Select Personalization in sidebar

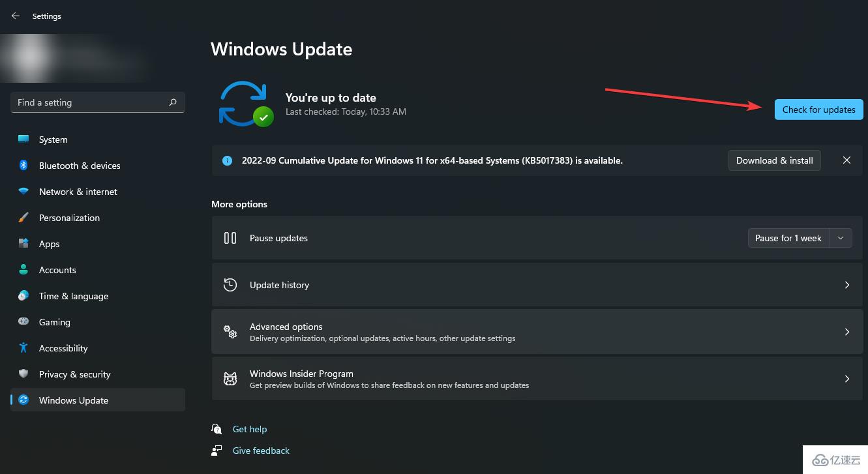click(98, 218)
